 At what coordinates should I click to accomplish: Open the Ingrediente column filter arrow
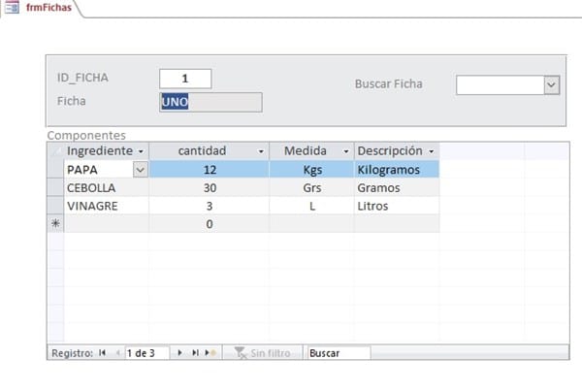point(142,152)
